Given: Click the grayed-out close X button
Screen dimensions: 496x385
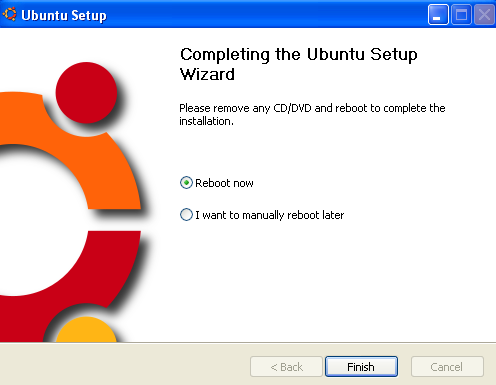Looking at the screenshot, I should [x=484, y=15].
